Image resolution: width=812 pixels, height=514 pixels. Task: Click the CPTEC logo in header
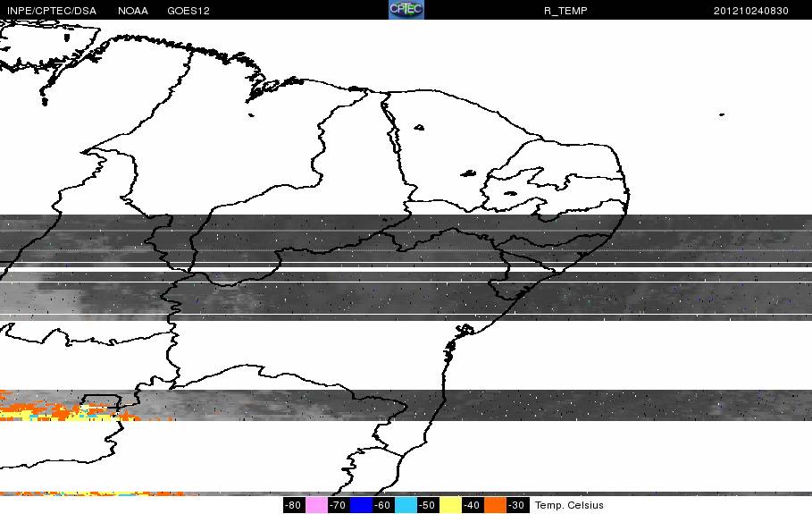pos(406,10)
